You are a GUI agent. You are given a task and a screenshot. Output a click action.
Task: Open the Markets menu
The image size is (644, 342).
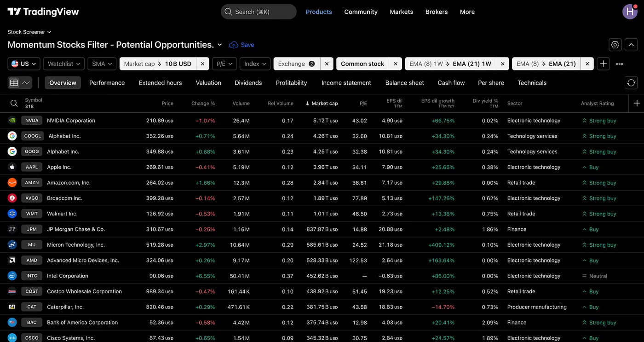401,12
